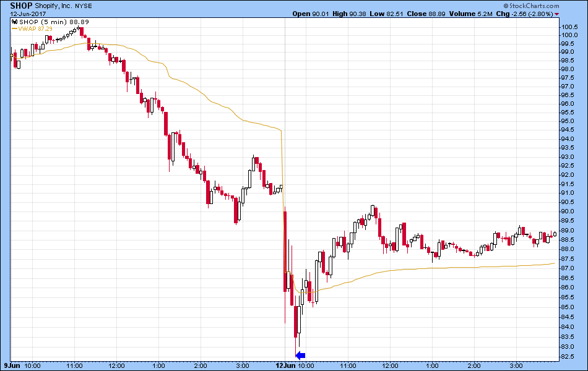Image resolution: width=588 pixels, height=371 pixels.
Task: Click the 93.0 price axis label
Action: (568, 157)
